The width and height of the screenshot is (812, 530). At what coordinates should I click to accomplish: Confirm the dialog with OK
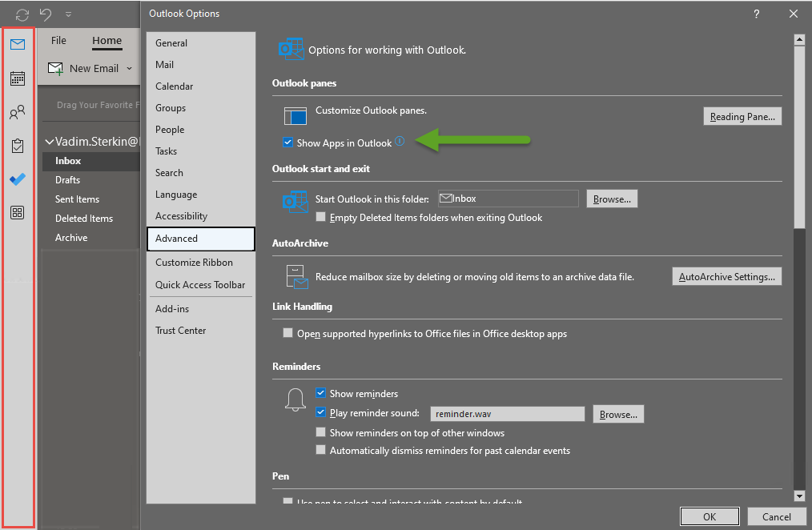point(709,516)
